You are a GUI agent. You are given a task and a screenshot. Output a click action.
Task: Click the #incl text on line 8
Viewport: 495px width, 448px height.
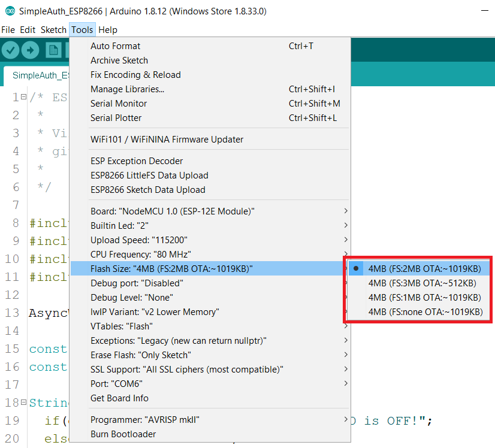(x=49, y=223)
